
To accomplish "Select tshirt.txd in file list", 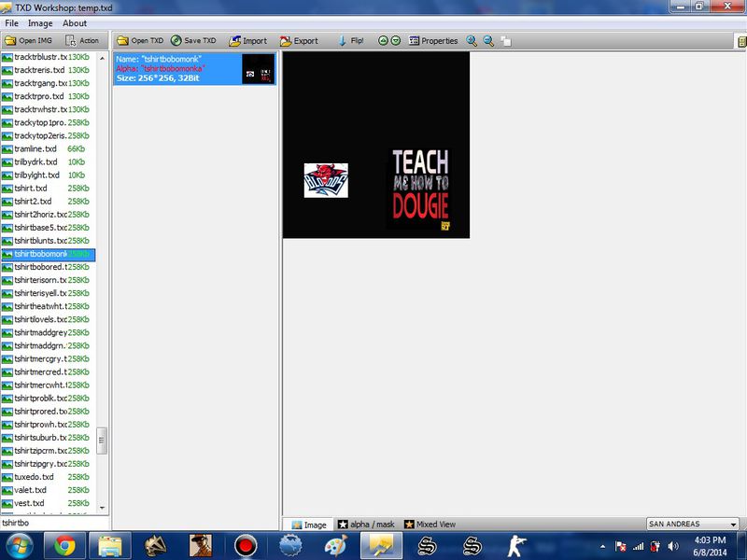I will click(x=49, y=189).
